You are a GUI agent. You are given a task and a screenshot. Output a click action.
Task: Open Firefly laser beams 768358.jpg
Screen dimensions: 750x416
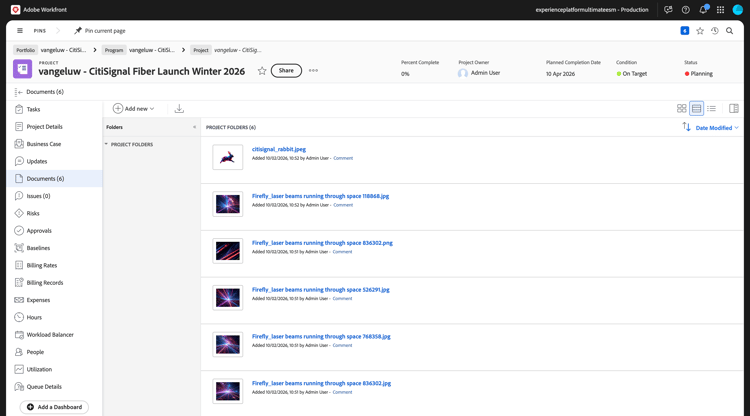click(x=321, y=337)
